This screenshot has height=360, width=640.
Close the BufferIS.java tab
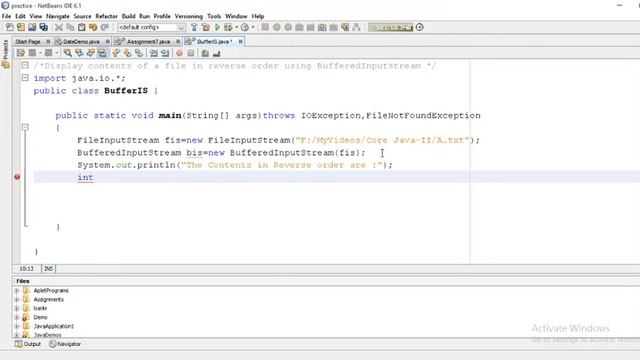(240, 42)
